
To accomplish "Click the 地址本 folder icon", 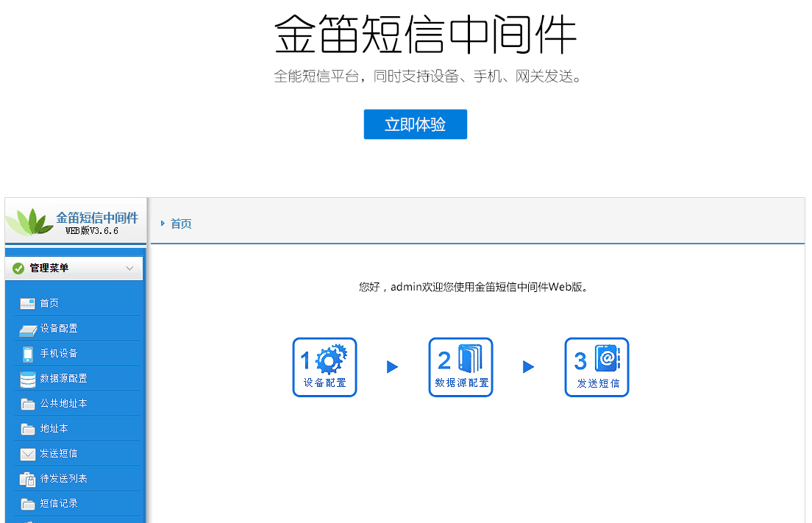I will coord(27,429).
